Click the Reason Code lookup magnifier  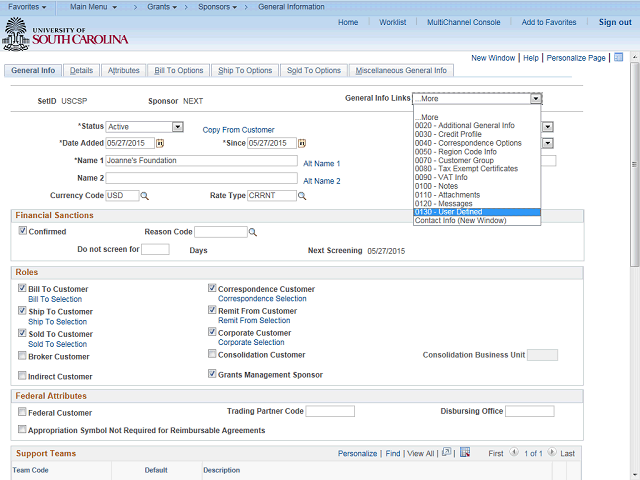point(252,232)
